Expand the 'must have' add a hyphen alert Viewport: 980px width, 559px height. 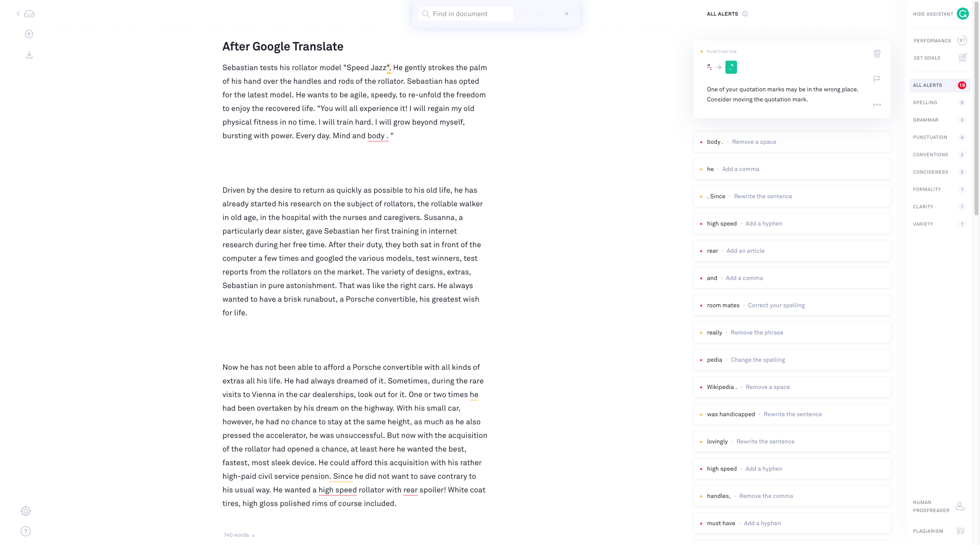click(792, 523)
